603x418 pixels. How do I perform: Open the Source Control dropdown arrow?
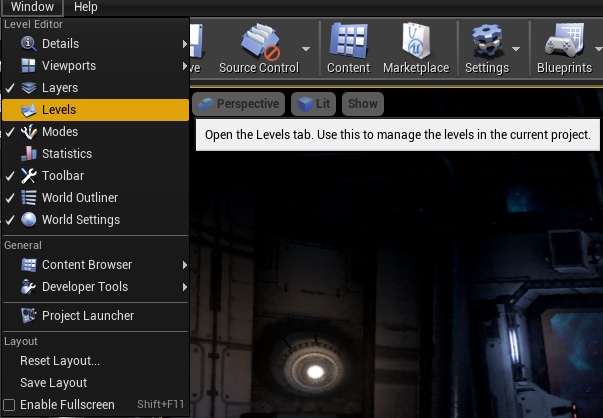(306, 49)
